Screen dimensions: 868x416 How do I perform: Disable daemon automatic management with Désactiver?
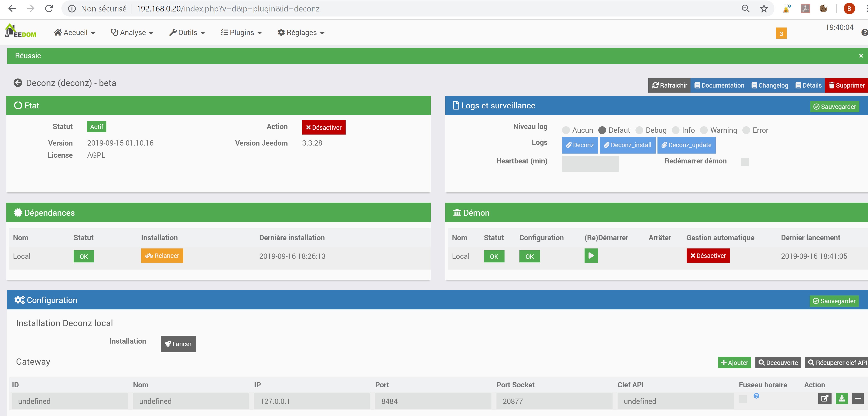[708, 256]
